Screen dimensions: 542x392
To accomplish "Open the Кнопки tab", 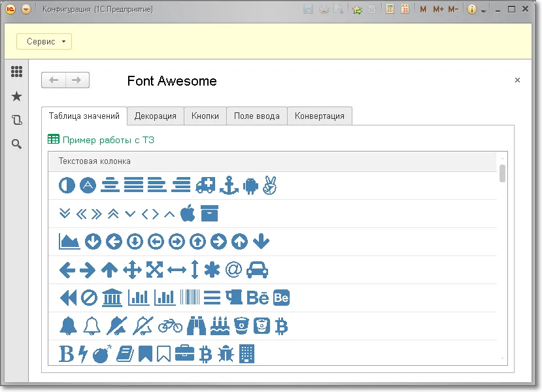I will coord(205,116).
